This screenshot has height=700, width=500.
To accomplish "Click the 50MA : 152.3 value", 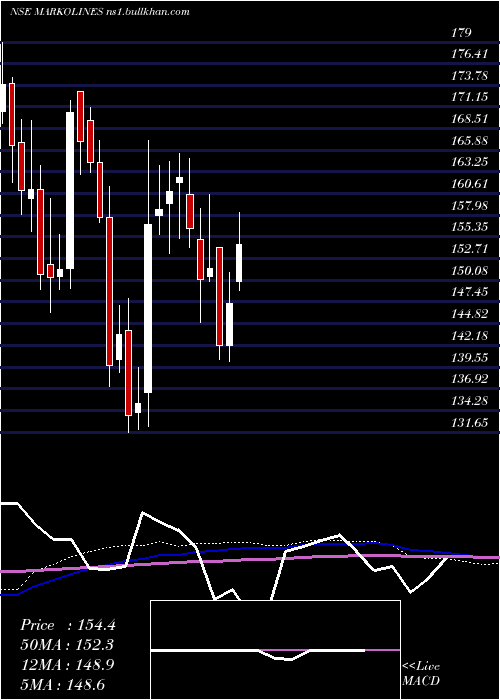I will pyautogui.click(x=67, y=645).
